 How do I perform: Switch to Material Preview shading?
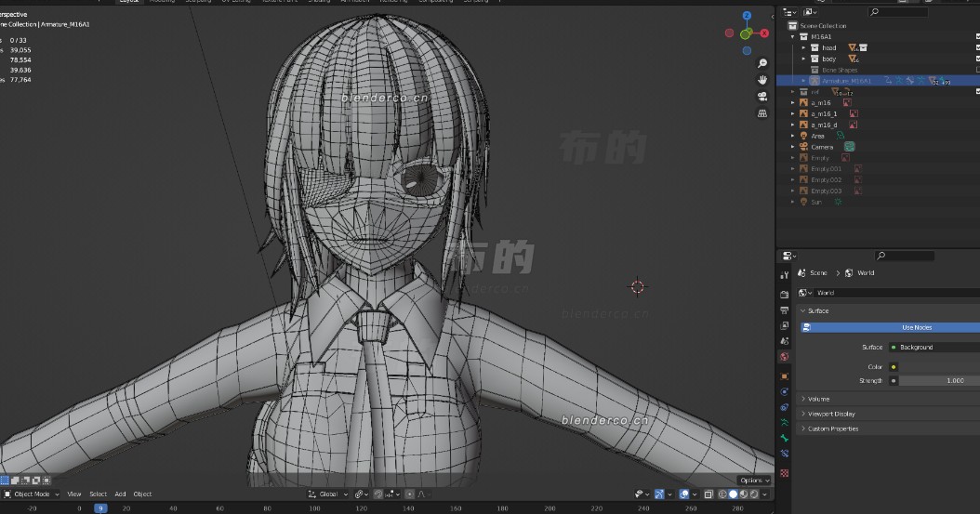(744, 494)
